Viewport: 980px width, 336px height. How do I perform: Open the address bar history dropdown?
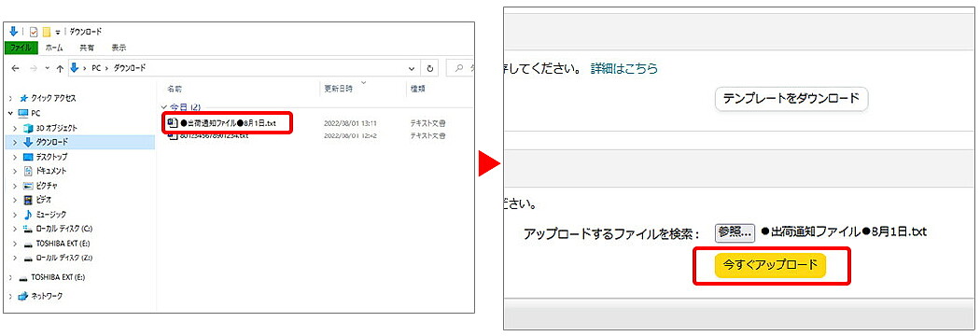411,69
